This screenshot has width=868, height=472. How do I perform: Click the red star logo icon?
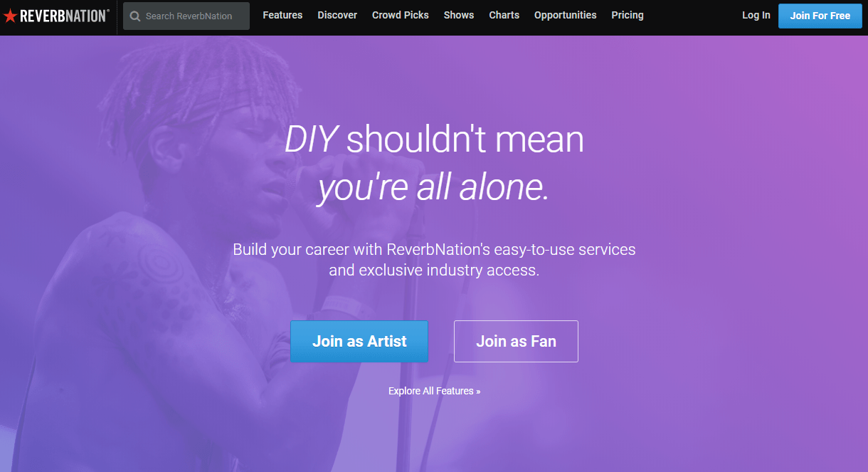coord(10,15)
